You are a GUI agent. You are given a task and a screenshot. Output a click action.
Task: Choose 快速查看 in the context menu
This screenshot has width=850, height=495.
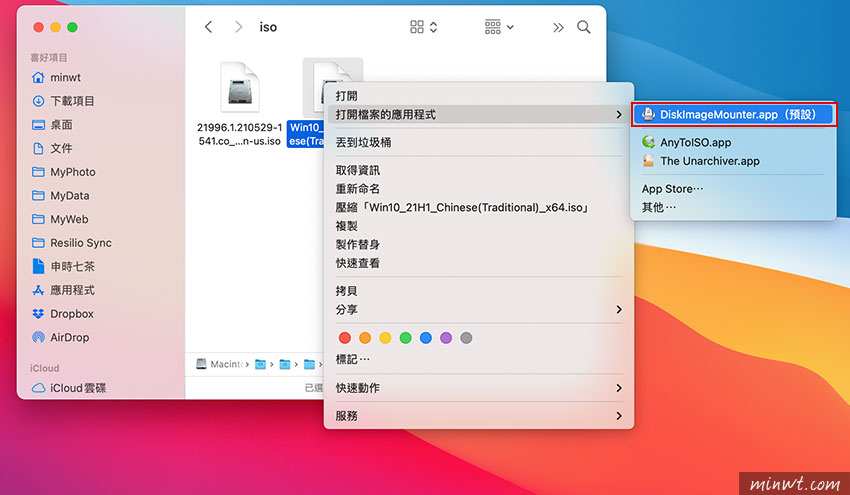tap(479, 263)
